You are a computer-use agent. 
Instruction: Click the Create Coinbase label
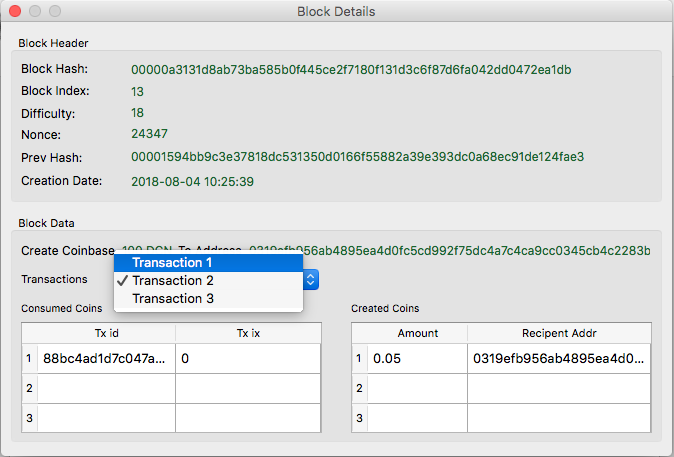click(x=68, y=251)
